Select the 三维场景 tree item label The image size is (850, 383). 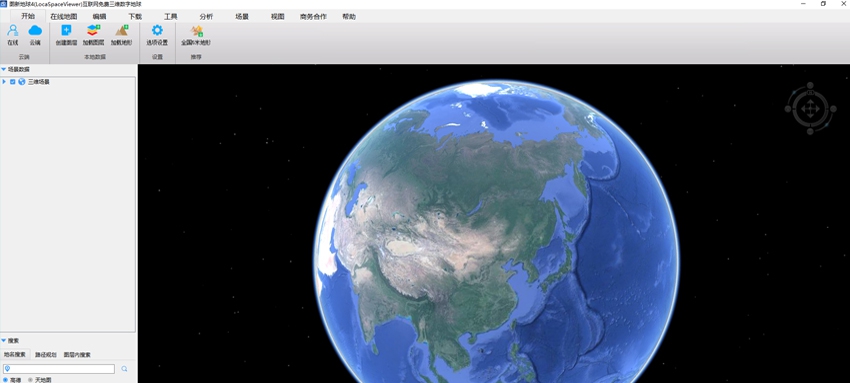click(38, 82)
